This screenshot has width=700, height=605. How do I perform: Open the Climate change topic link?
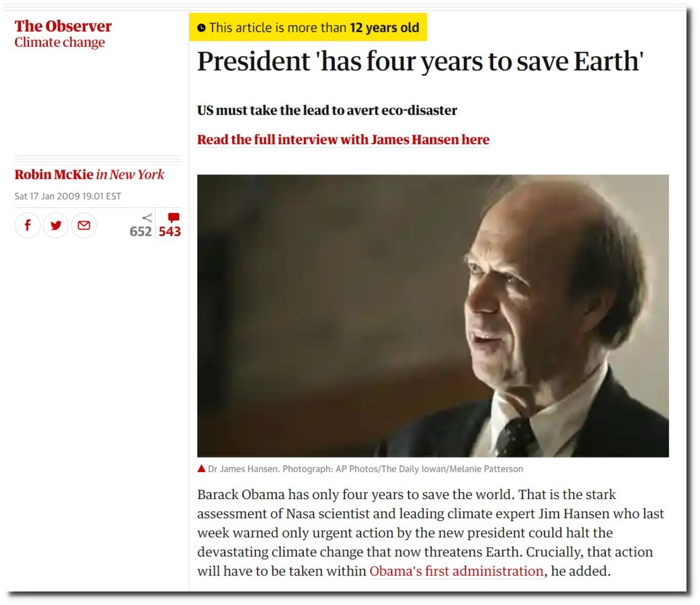click(x=60, y=42)
